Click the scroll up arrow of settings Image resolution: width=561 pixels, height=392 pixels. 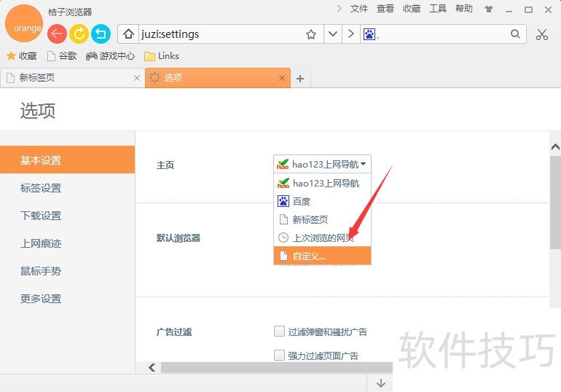pyautogui.click(x=555, y=146)
